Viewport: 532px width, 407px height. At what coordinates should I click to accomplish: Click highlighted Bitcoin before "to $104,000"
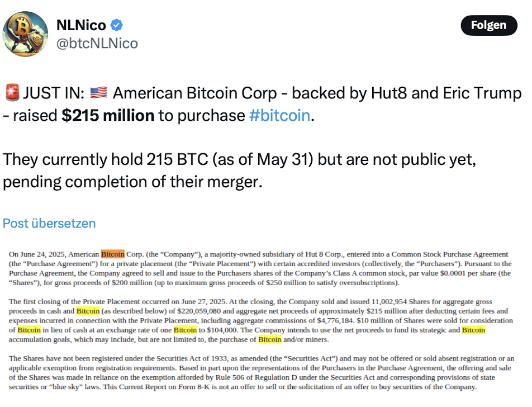(186, 330)
